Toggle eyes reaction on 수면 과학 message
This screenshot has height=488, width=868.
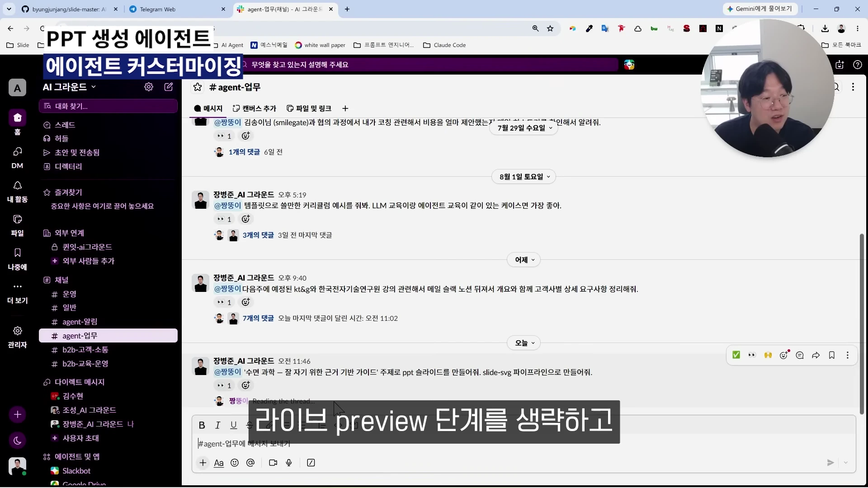(x=224, y=385)
